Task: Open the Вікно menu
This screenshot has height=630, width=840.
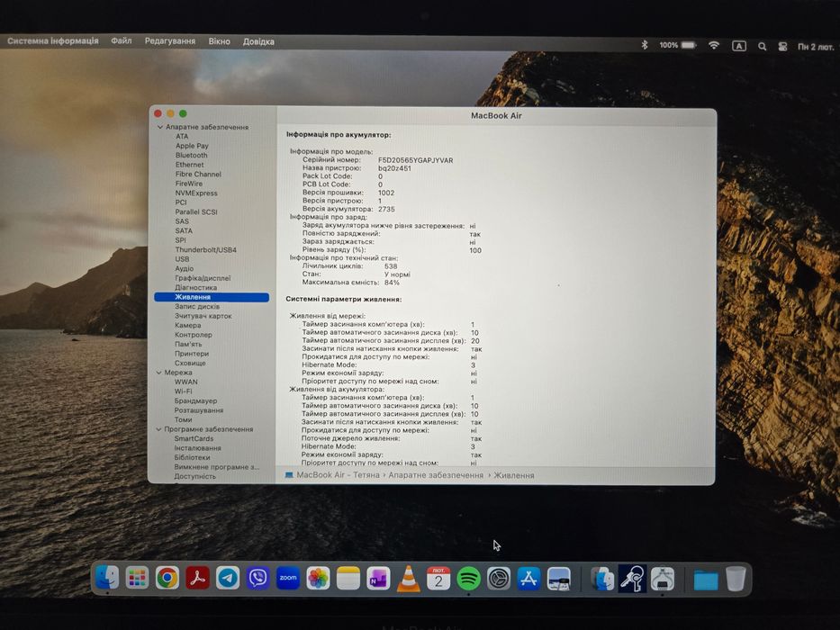Action: click(x=219, y=41)
